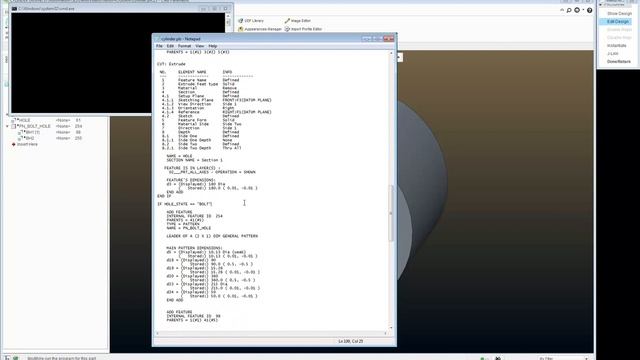Click 'TYPE = PATTERN' line
640x360 pixels.
click(183, 224)
